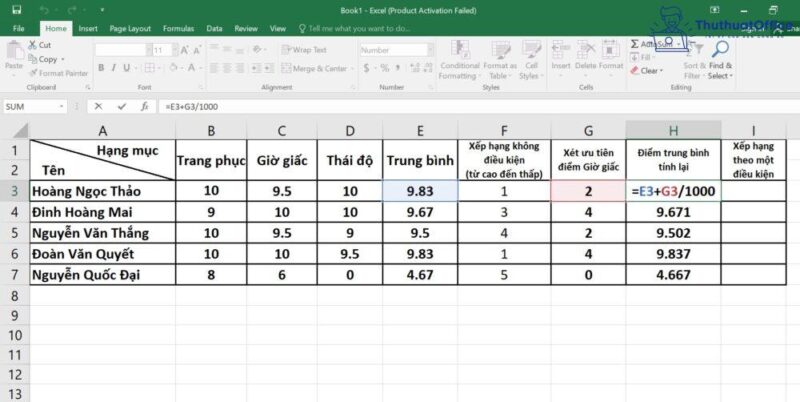
Task: Click the Save icon in quick access toolbar
Action: 16,10
